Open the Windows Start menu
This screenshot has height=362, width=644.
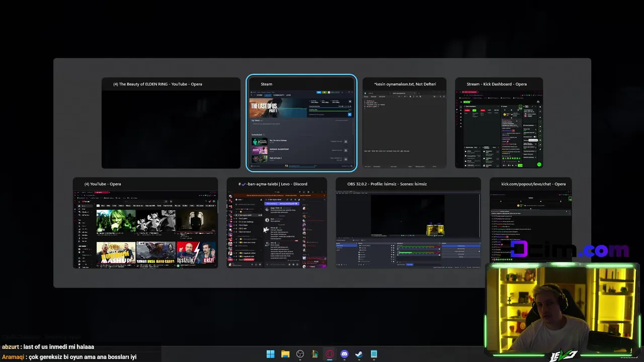(271, 354)
